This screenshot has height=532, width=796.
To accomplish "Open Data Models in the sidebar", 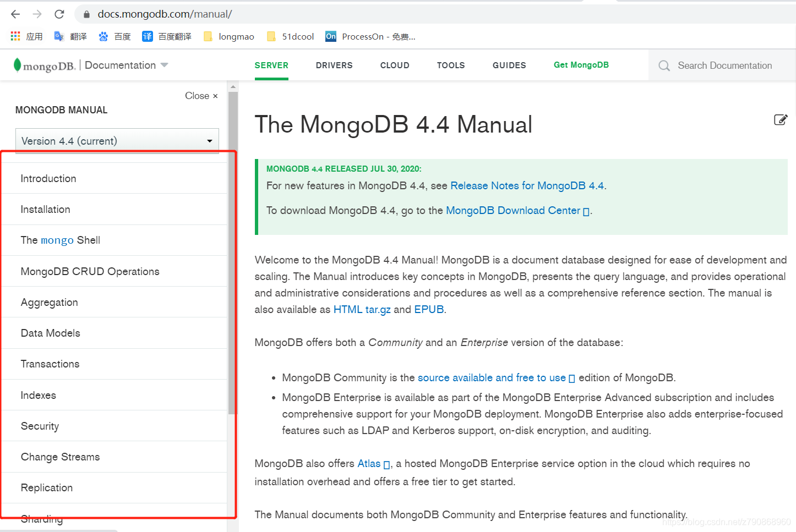I will point(50,333).
